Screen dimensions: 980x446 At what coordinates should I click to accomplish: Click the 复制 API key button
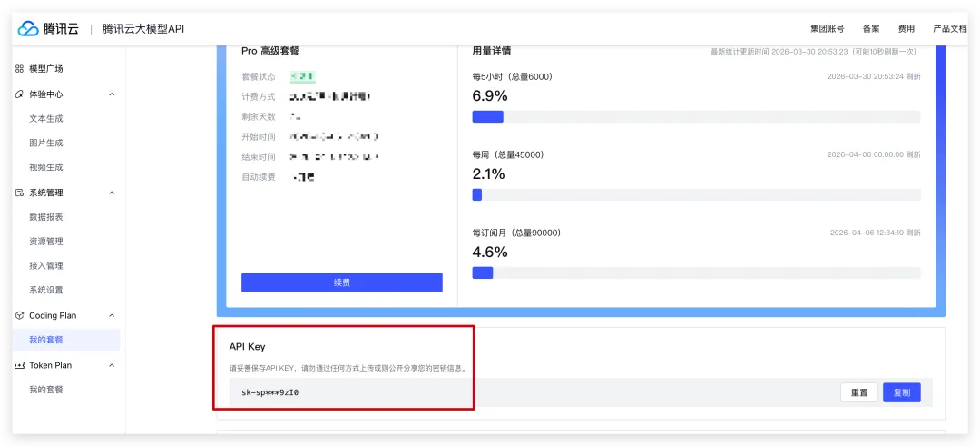pyautogui.click(x=901, y=392)
